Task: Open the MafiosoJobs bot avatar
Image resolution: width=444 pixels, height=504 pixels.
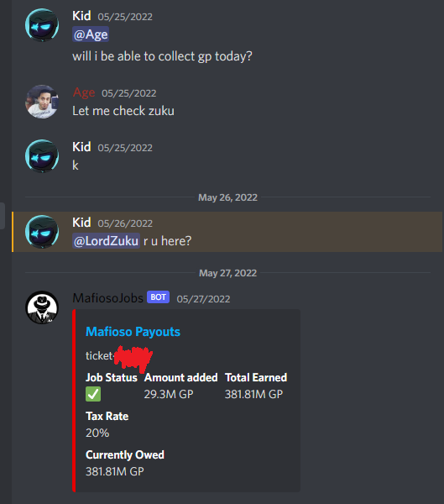Action: (x=42, y=307)
